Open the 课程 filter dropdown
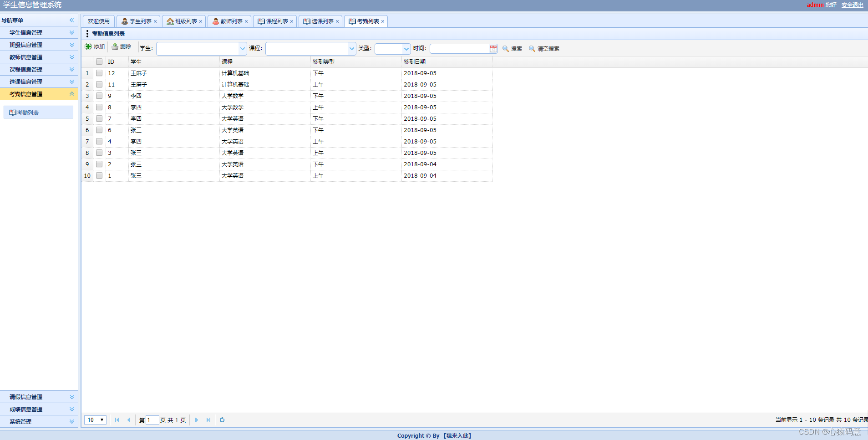This screenshot has height=440, width=868. pyautogui.click(x=351, y=48)
